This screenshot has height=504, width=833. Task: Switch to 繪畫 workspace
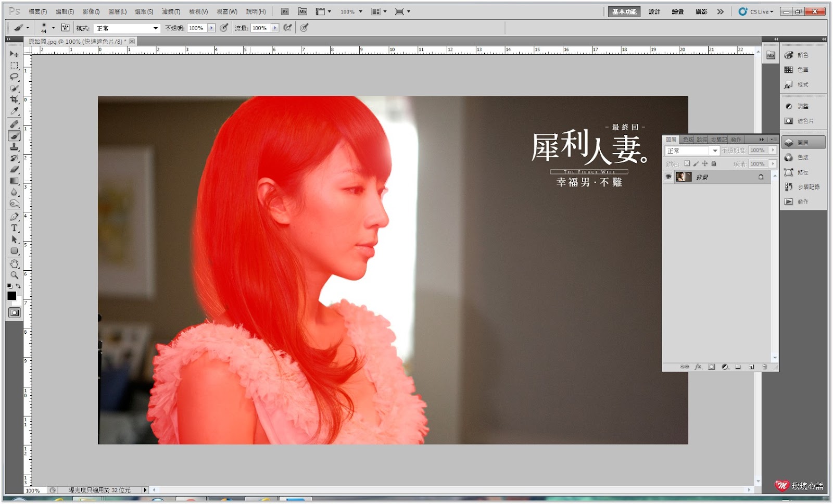tap(677, 11)
